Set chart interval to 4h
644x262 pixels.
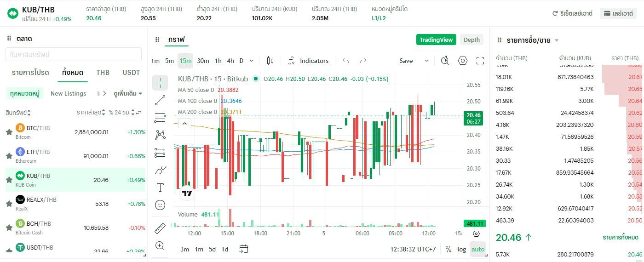tap(230, 61)
